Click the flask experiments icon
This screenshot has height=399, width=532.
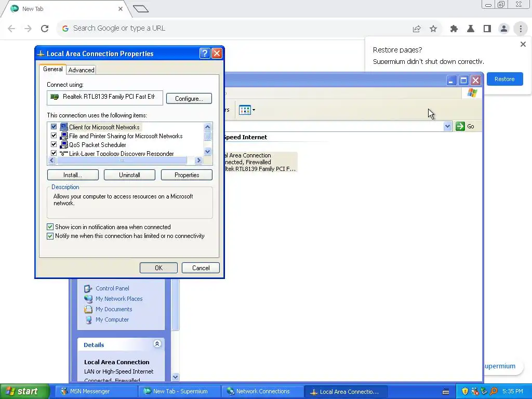coord(471,29)
